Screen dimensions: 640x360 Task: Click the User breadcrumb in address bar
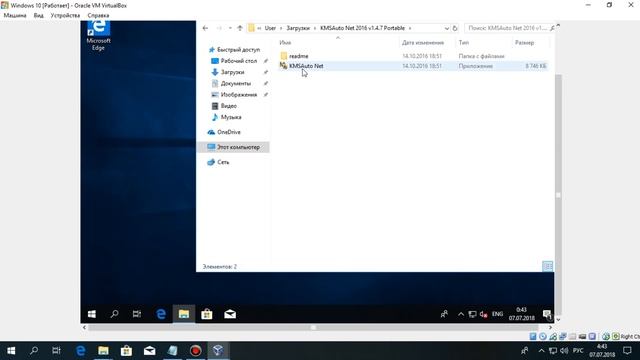(270, 28)
